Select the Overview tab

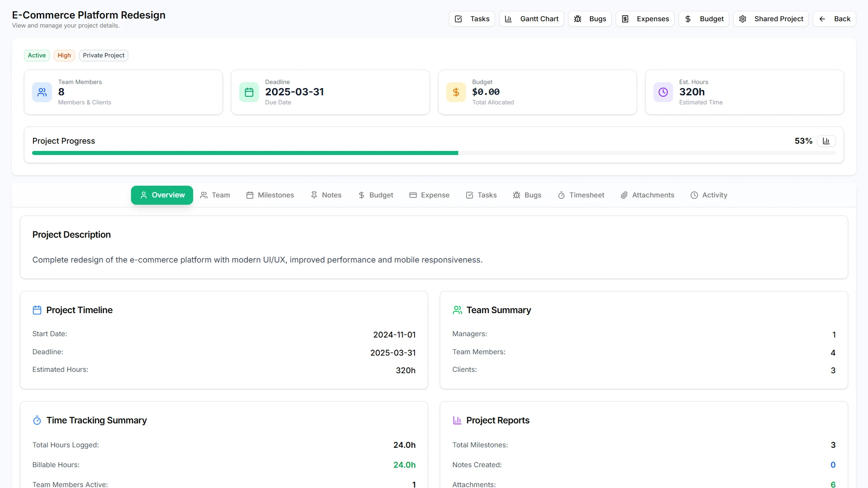tap(162, 195)
